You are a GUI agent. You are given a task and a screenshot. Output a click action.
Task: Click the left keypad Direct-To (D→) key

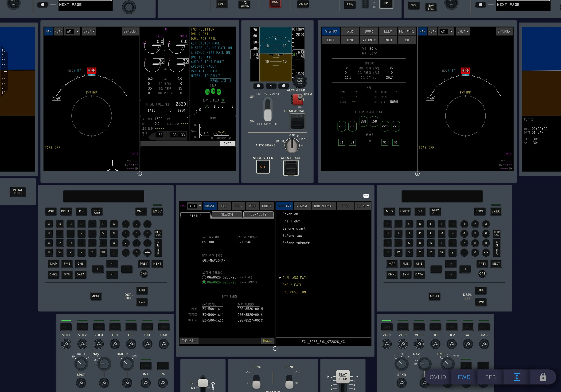tap(81, 212)
